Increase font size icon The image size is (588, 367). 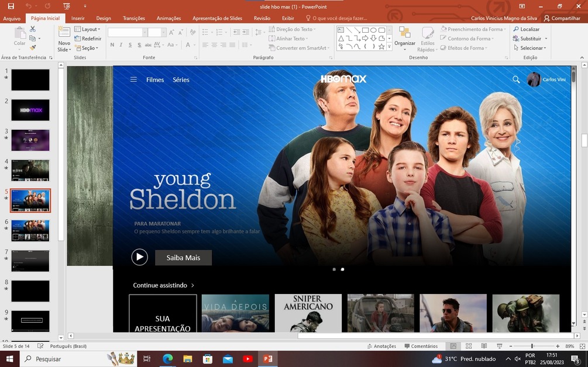pos(171,33)
